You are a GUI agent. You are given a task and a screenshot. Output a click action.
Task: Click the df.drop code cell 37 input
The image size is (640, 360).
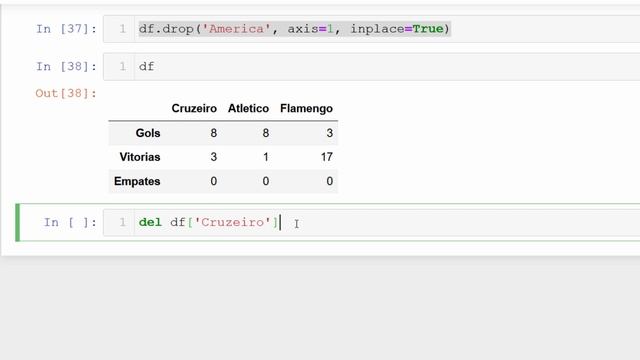tap(371, 29)
